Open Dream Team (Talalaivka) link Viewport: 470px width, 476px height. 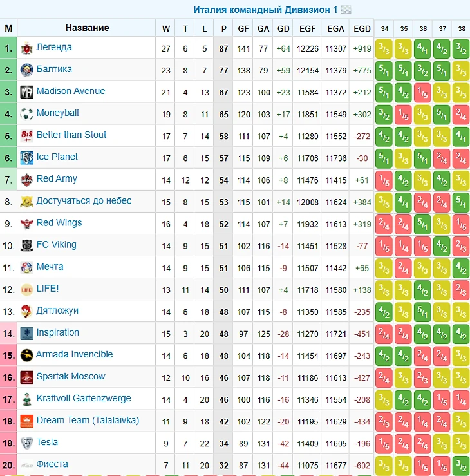88,420
